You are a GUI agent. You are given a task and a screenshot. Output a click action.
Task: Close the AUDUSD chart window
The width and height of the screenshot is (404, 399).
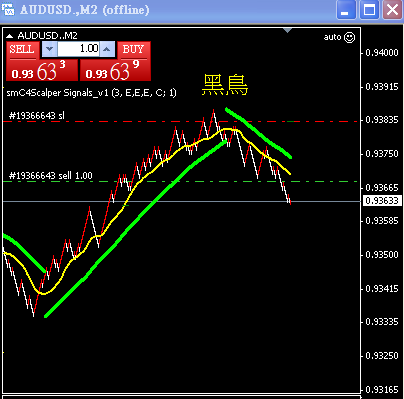[x=392, y=10]
